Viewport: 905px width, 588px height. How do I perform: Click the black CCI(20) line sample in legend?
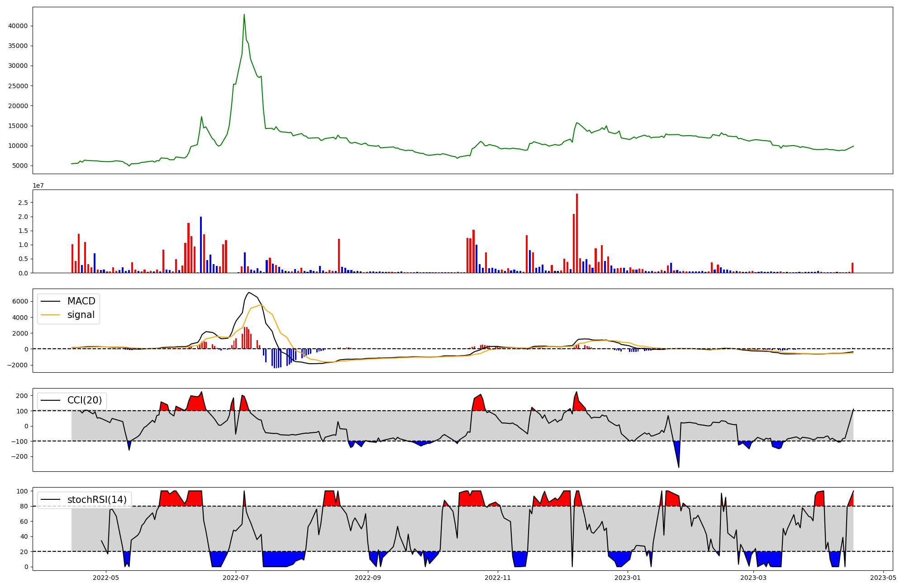click(x=51, y=401)
